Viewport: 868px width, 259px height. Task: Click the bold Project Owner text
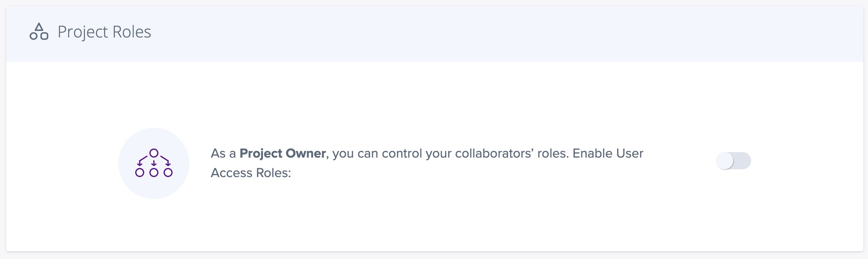pos(282,153)
